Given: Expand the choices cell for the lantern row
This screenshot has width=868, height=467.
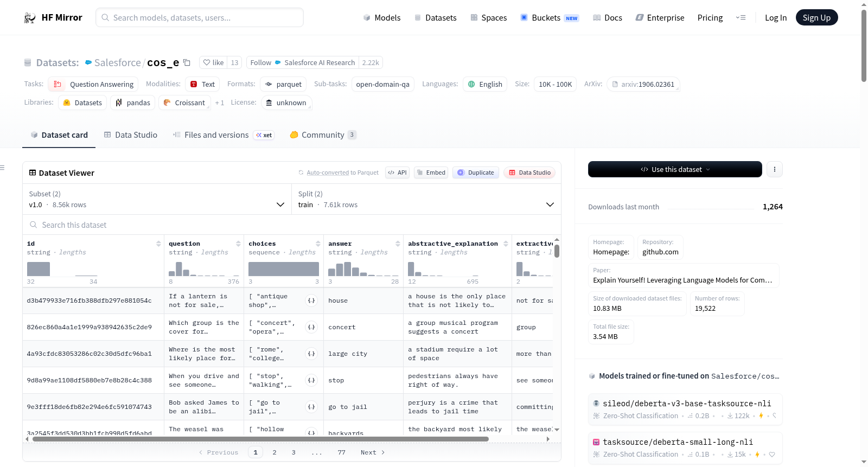Looking at the screenshot, I should point(311,300).
